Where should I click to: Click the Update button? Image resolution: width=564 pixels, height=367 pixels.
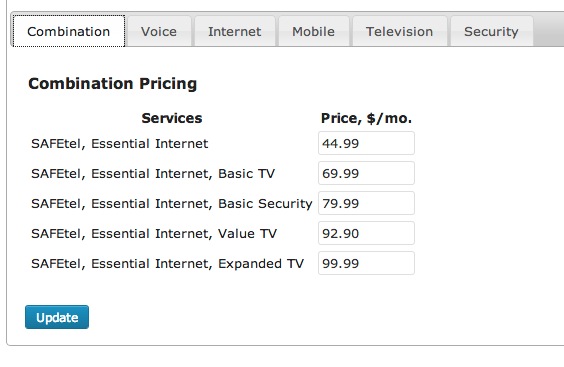[x=57, y=317]
